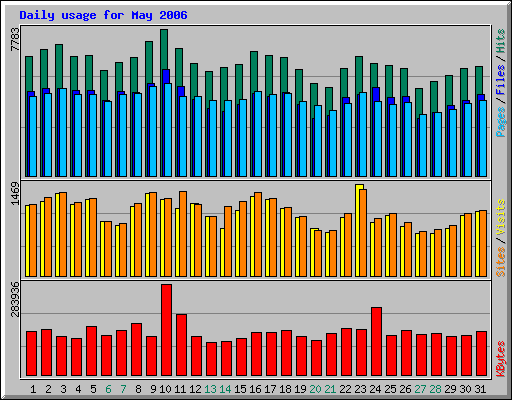The width and height of the screenshot is (512, 400).
Task: Click green weekend day label 27
Action: click(x=420, y=389)
